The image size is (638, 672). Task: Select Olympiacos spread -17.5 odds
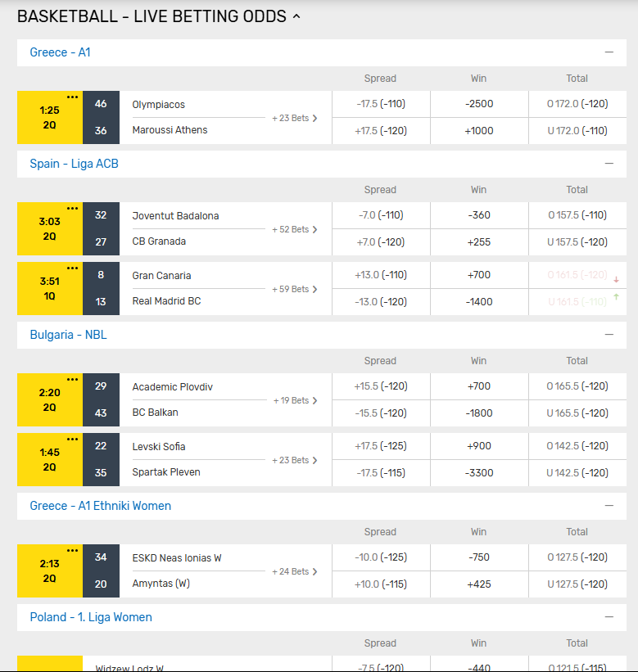(x=381, y=104)
